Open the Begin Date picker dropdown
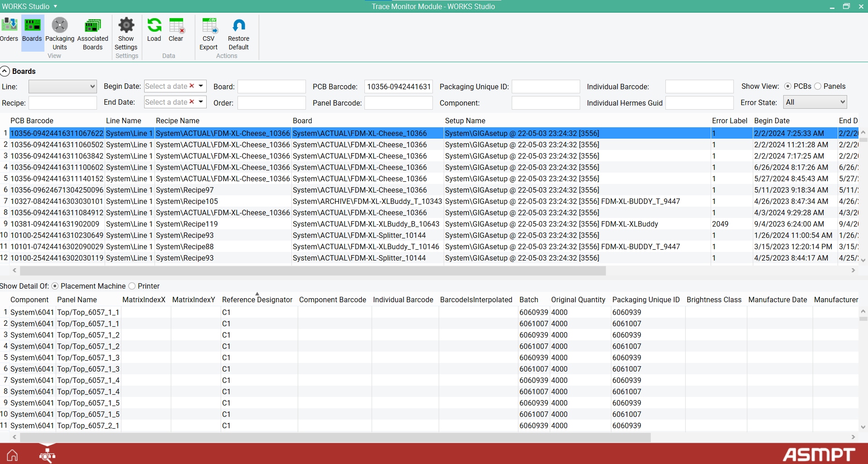The image size is (868, 464). click(201, 86)
